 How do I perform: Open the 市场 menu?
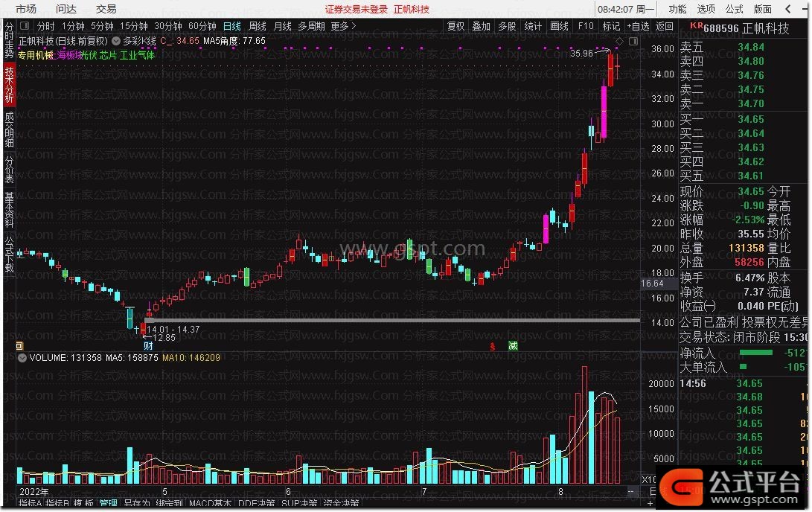pos(26,9)
